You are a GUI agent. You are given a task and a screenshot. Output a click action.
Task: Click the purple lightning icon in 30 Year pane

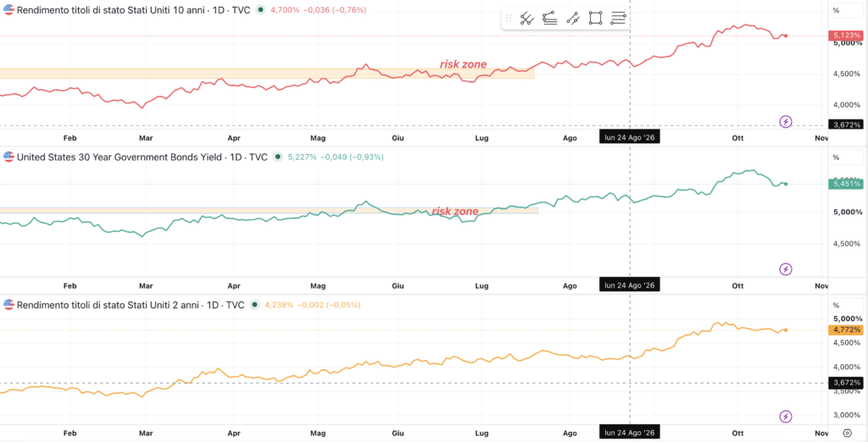pyautogui.click(x=786, y=269)
